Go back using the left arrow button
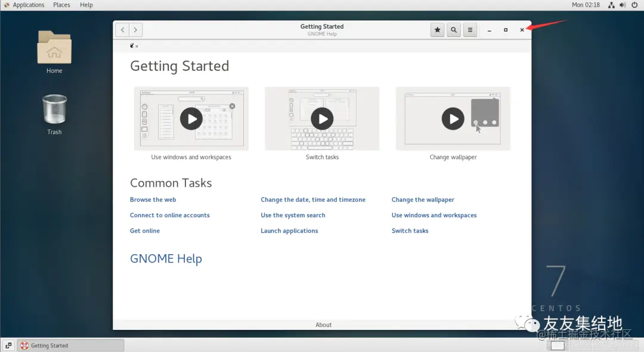The height and width of the screenshot is (352, 644). point(122,30)
